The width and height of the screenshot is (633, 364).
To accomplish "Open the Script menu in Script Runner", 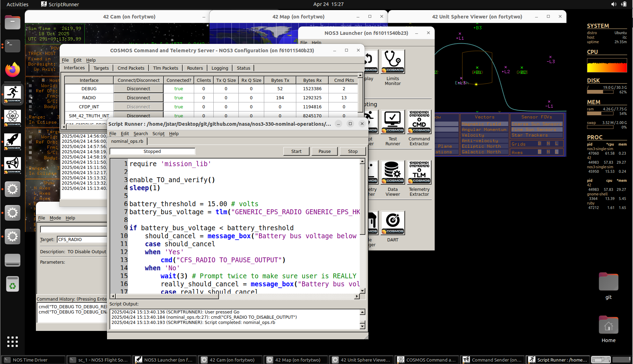I will point(158,134).
